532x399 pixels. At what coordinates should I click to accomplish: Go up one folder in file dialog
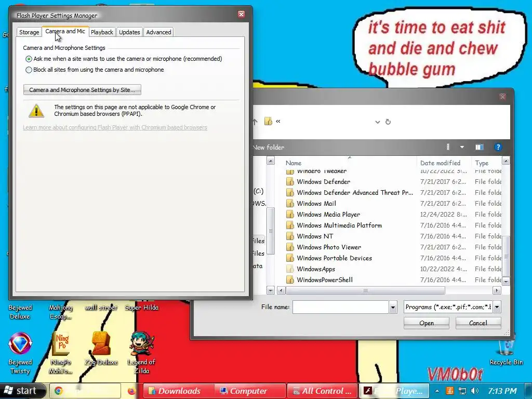(255, 122)
